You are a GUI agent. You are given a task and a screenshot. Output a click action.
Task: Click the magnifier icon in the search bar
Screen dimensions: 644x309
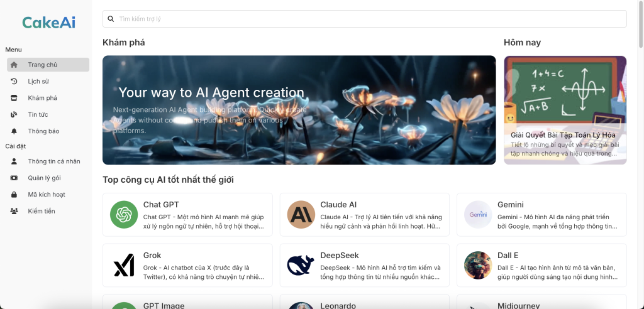click(111, 19)
